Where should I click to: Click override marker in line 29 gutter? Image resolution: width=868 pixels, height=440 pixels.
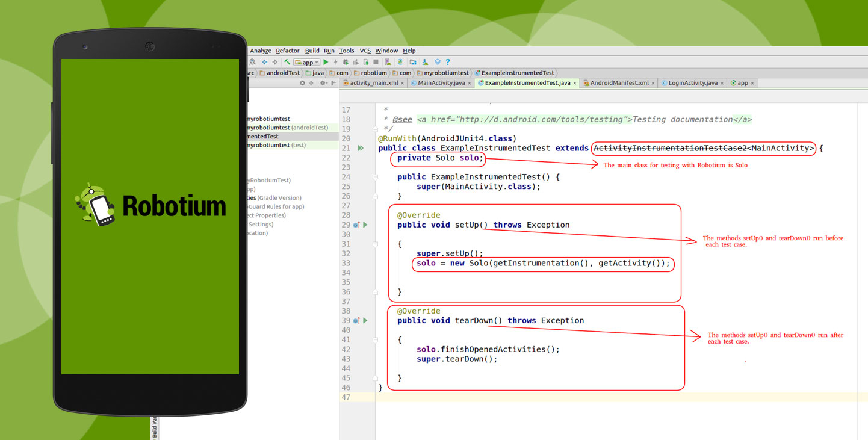pos(356,225)
